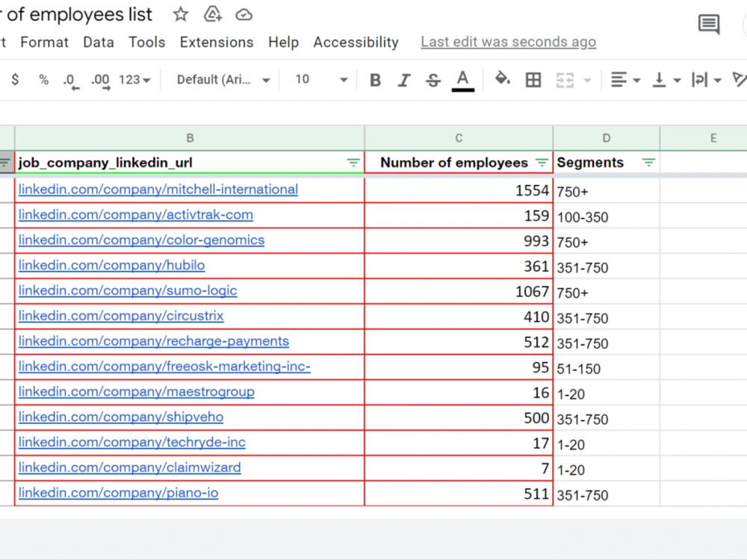Toggle bold formatting
This screenshot has width=747, height=560.
pyautogui.click(x=376, y=80)
